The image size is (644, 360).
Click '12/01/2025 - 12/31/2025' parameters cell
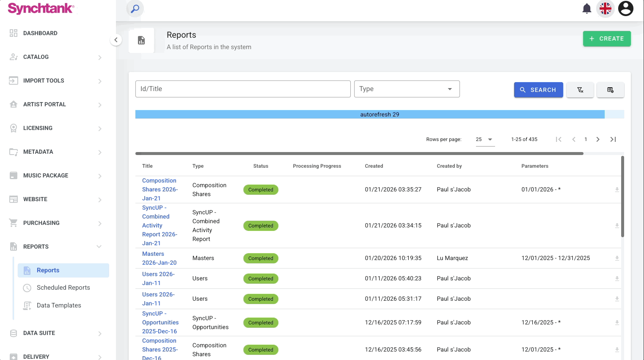coord(556,258)
